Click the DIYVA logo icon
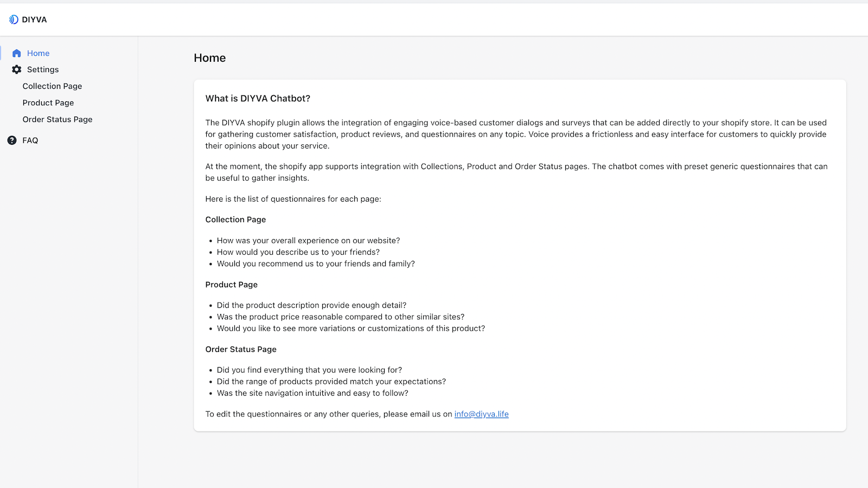This screenshot has height=488, width=868. pyautogui.click(x=14, y=20)
